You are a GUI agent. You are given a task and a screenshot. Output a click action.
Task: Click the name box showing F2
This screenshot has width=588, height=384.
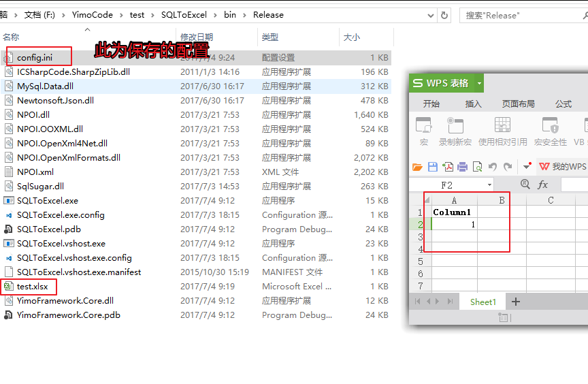pos(451,185)
